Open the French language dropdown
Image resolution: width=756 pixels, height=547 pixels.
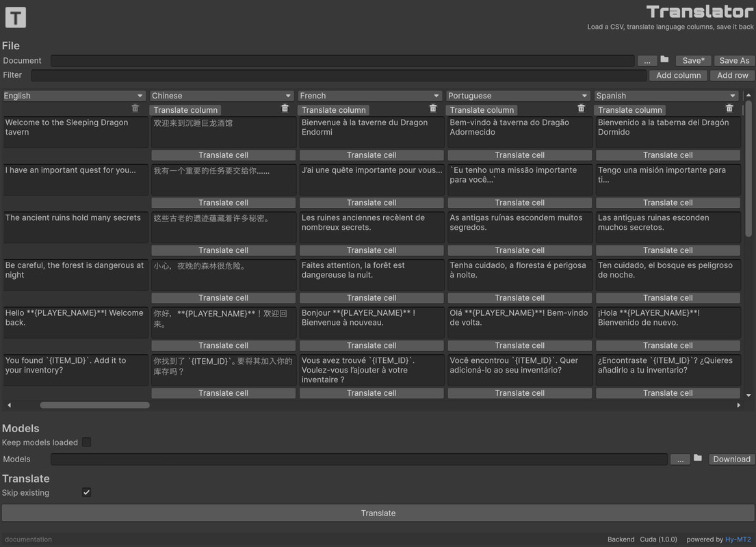pos(370,96)
